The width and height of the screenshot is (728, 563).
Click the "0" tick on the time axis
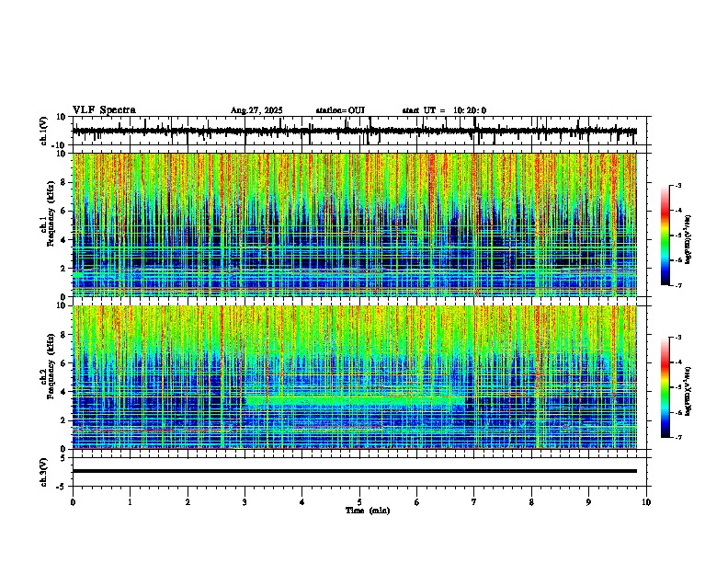click(x=73, y=502)
